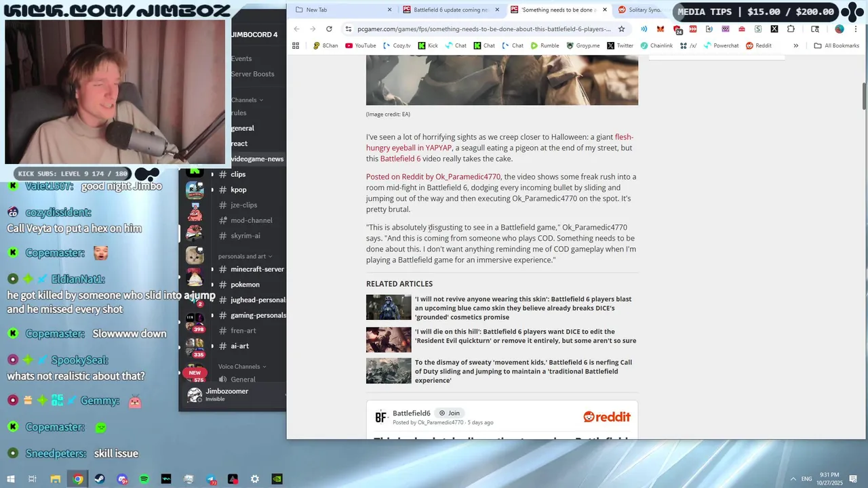Open the Chrome extensions puzzle menu
Image resolution: width=868 pixels, height=488 pixels.
pos(791,29)
